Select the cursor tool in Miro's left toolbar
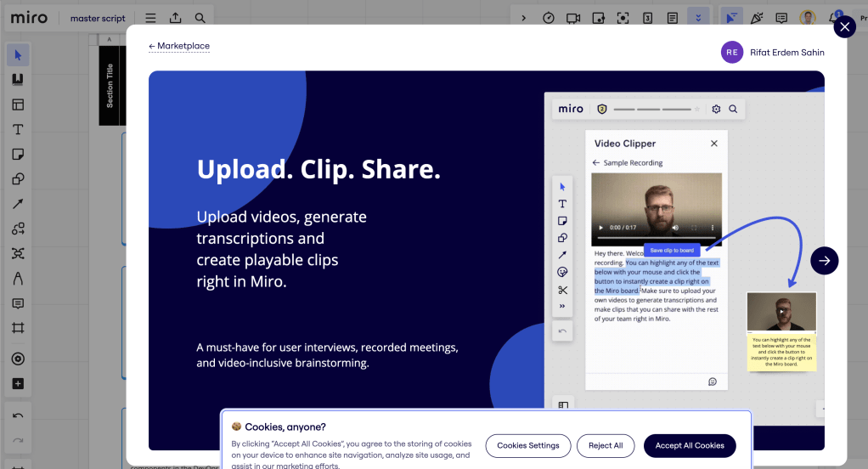Screen dimensions: 868x469 [18, 55]
